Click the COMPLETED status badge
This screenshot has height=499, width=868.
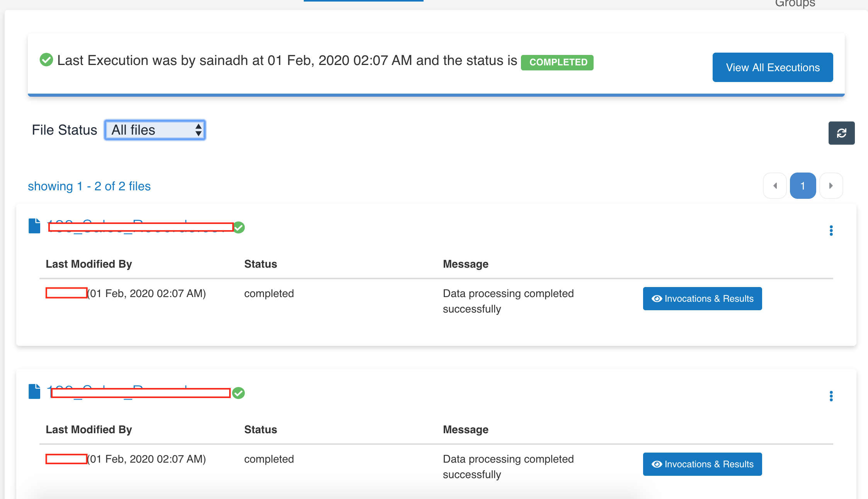pos(557,62)
